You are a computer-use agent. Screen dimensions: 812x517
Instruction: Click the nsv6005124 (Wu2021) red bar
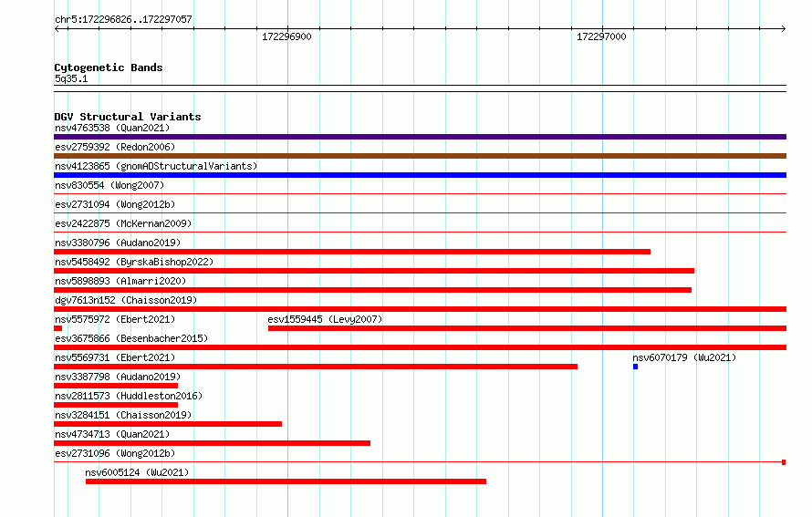tap(286, 481)
